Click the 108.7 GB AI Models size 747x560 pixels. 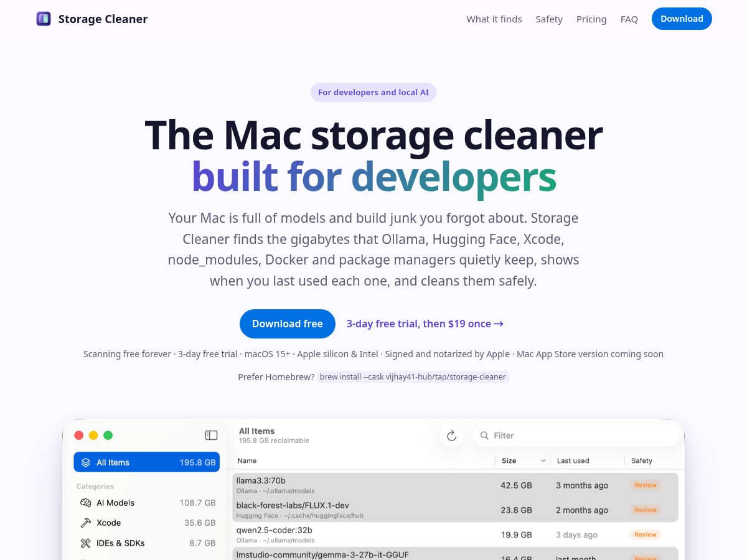[x=197, y=503]
